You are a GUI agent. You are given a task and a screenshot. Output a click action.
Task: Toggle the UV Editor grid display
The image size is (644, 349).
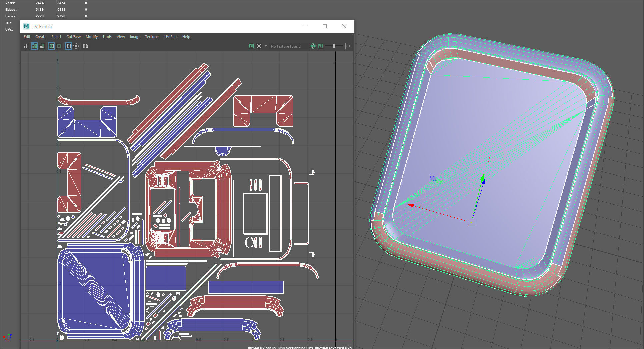[x=68, y=46]
